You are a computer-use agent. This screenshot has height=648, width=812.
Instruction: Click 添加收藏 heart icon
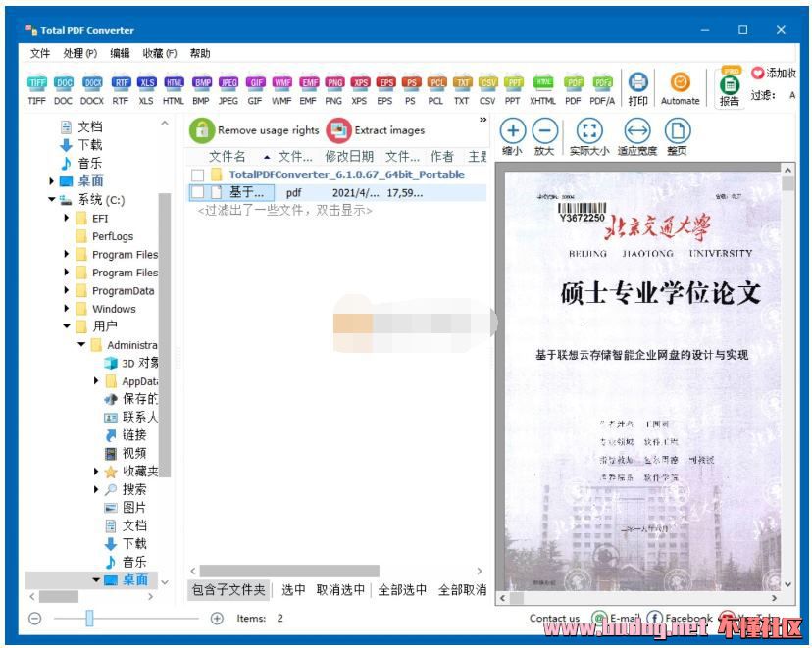click(x=758, y=73)
